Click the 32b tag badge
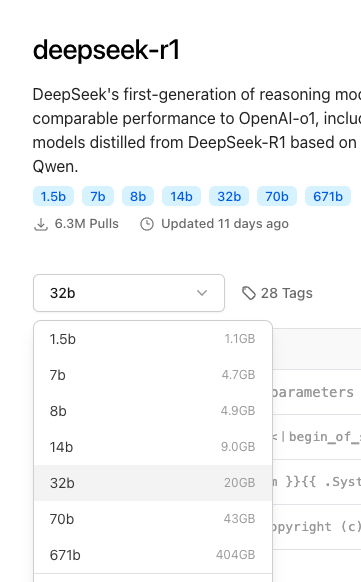Image resolution: width=361 pixels, height=582 pixels. click(x=229, y=196)
